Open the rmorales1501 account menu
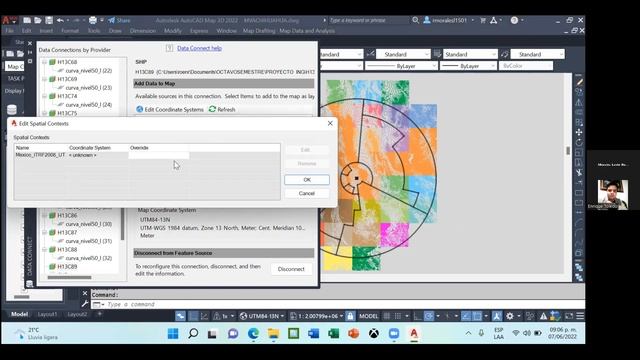 [449, 20]
